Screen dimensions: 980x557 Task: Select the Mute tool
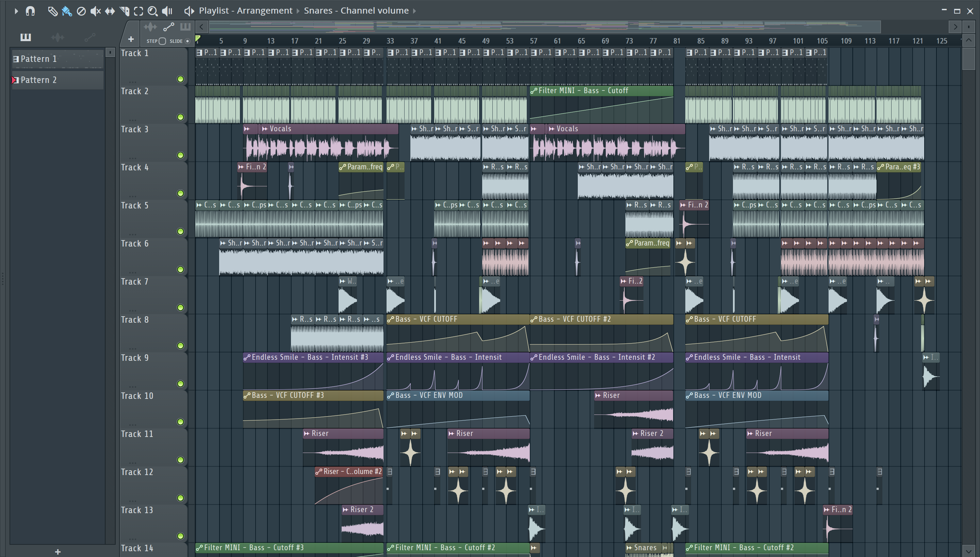pyautogui.click(x=95, y=11)
